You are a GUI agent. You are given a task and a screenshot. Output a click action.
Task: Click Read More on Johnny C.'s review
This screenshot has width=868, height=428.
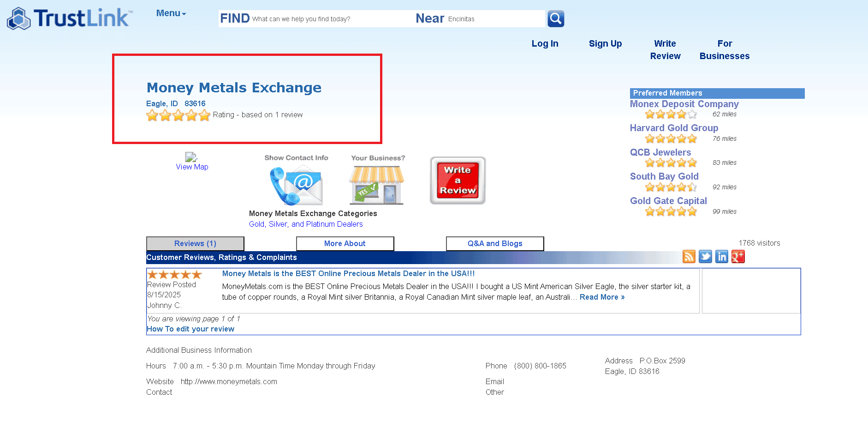(x=602, y=297)
